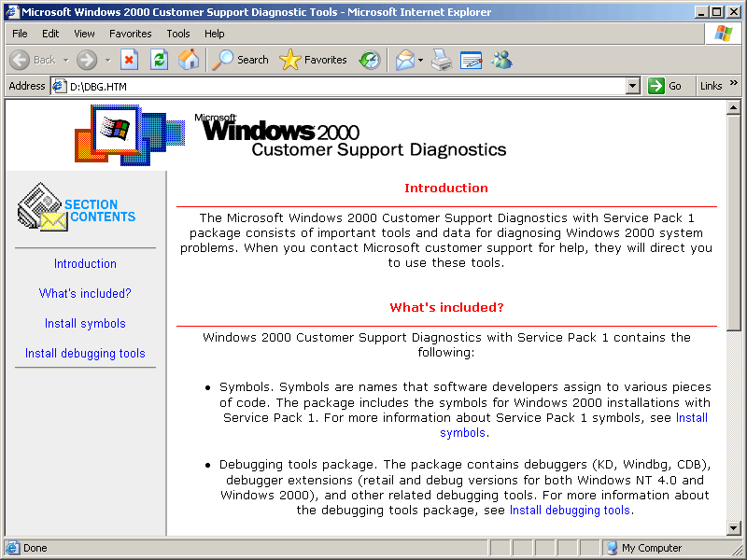The image size is (747, 560).
Task: Print the page with the printer icon
Action: click(x=442, y=60)
